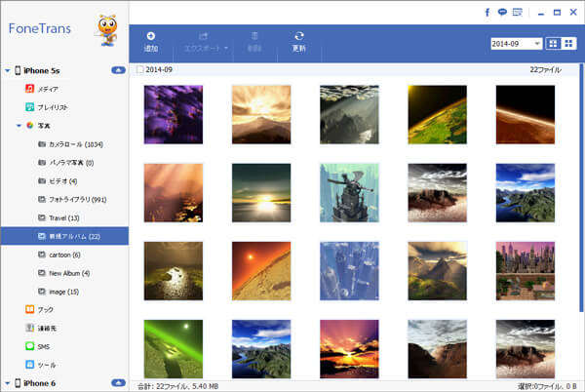Select the Travel (13) album
This screenshot has width=585, height=392.
point(63,217)
